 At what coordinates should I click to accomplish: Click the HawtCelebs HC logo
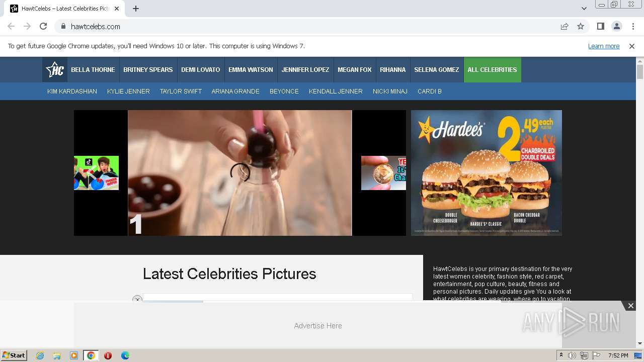coord(54,70)
